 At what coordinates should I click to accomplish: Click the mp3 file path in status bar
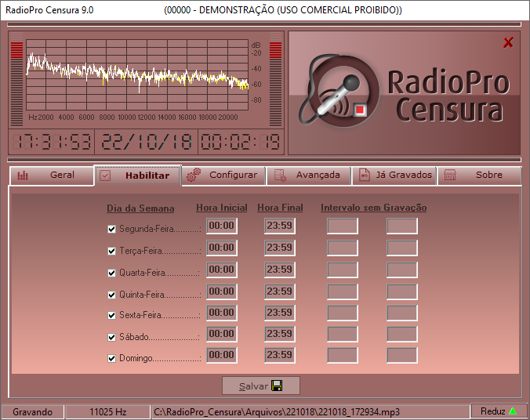277,412
